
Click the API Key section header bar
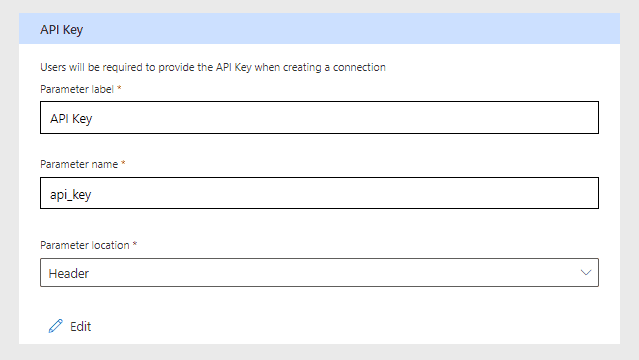[319, 29]
